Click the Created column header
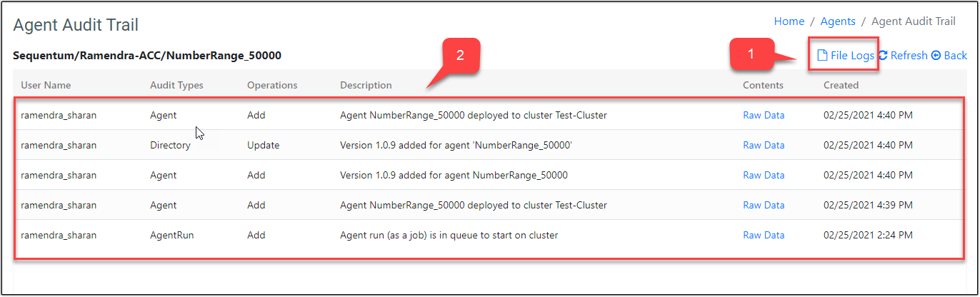 841,85
